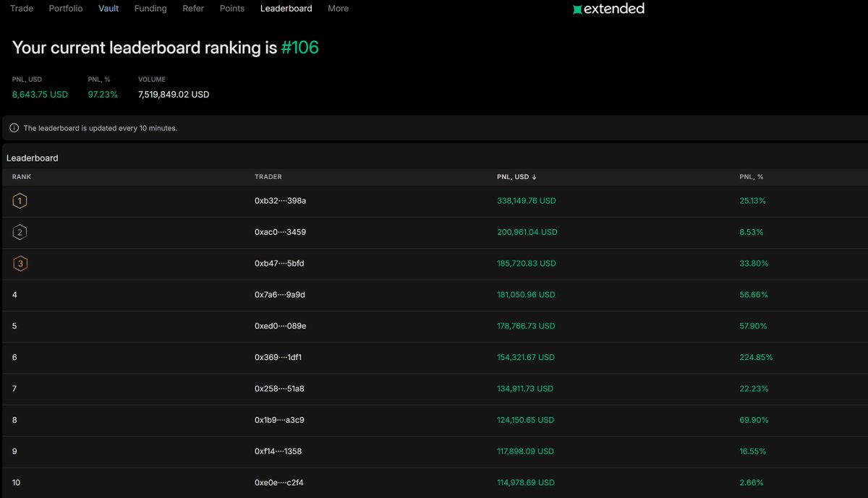
Task: Click the gold rank 1 hexagon badge
Action: click(x=20, y=200)
